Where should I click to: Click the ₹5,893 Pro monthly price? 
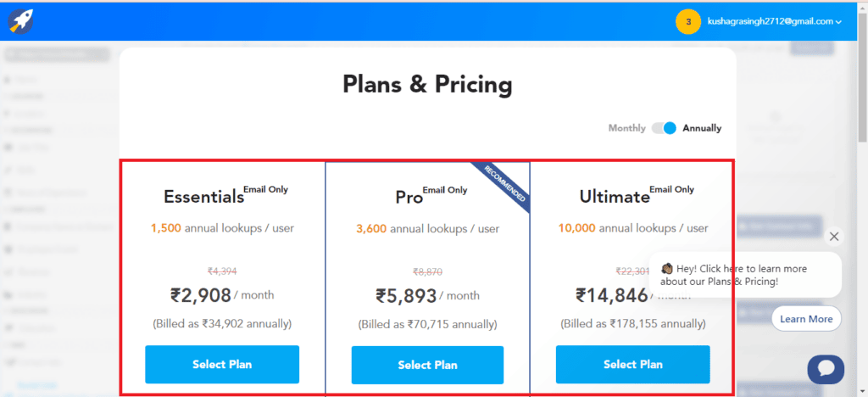407,296
